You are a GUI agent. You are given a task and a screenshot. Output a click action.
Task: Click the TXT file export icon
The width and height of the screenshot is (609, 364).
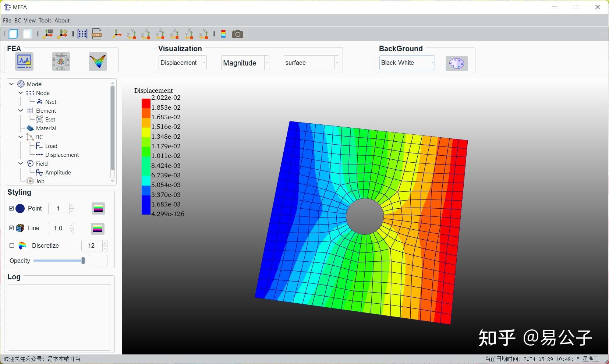coord(97,34)
